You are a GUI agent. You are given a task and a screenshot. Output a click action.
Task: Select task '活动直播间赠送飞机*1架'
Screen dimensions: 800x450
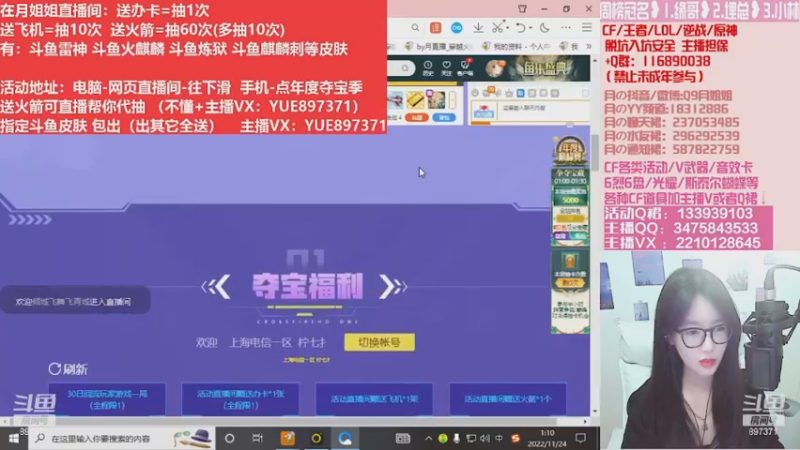374,399
